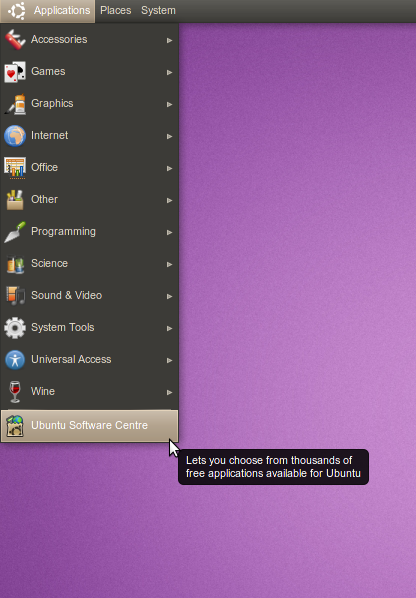Click the Science category icon
This screenshot has width=416, height=598.
[15, 264]
